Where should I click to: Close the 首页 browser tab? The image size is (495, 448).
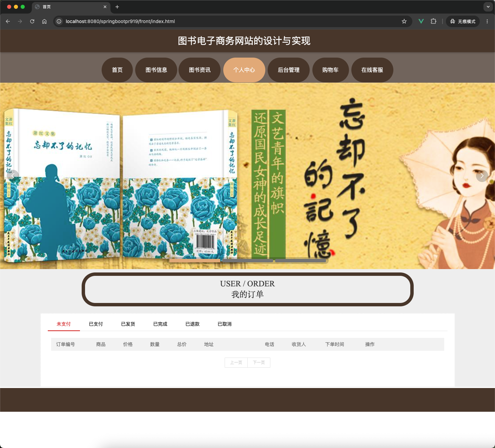click(x=105, y=7)
